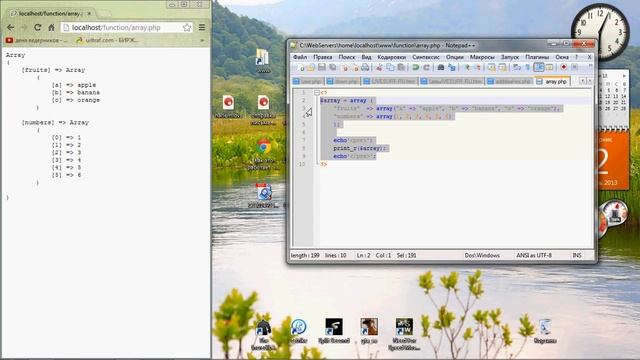Click the Save All toolbar icon
640x360 pixels.
[x=333, y=67]
